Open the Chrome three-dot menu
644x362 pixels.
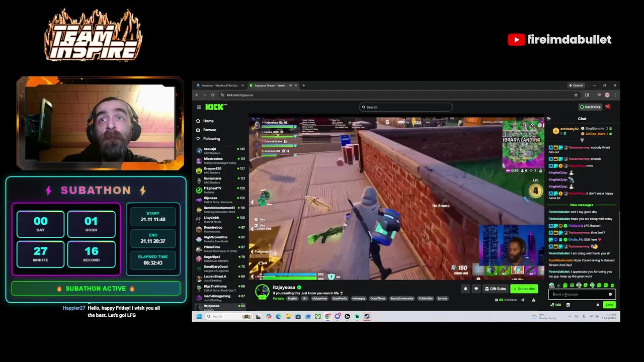pyautogui.click(x=615, y=95)
